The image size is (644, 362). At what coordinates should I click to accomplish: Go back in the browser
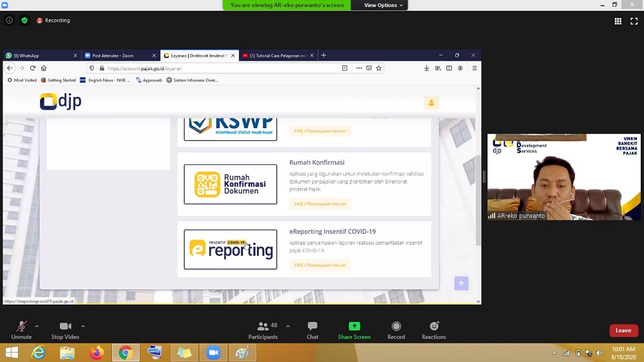(x=10, y=68)
